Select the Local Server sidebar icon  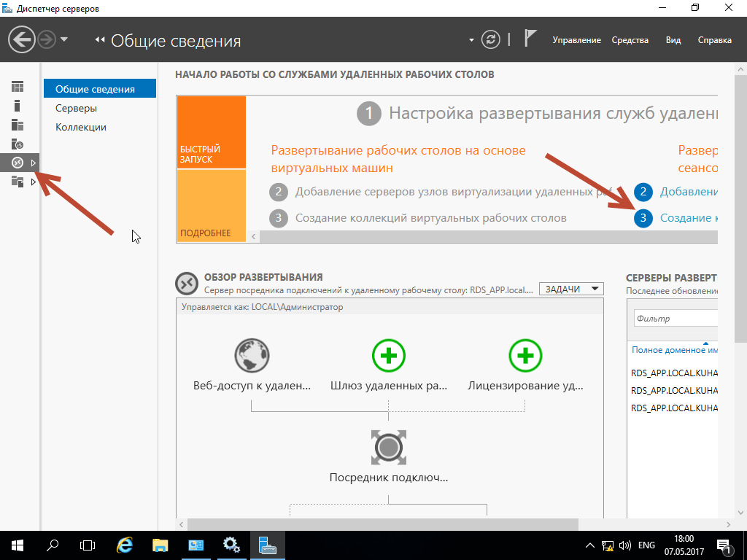tap(18, 106)
